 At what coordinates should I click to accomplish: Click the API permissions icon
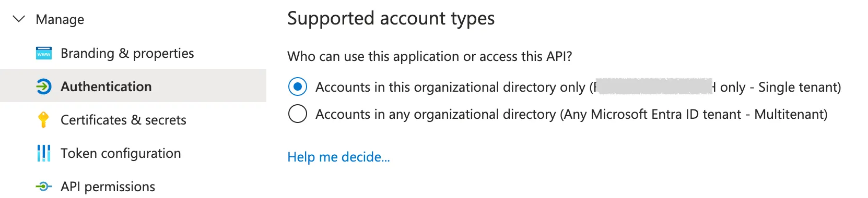tap(44, 187)
